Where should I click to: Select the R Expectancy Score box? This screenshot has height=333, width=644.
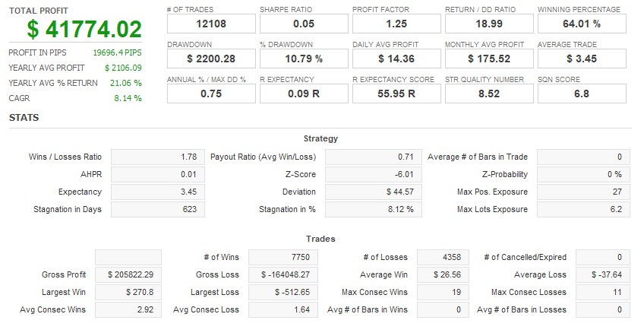click(396, 94)
